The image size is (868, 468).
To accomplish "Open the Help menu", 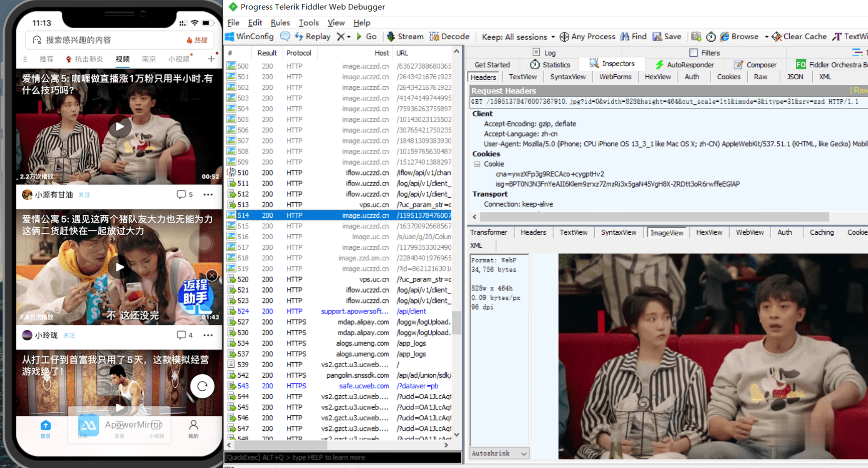I will click(362, 23).
